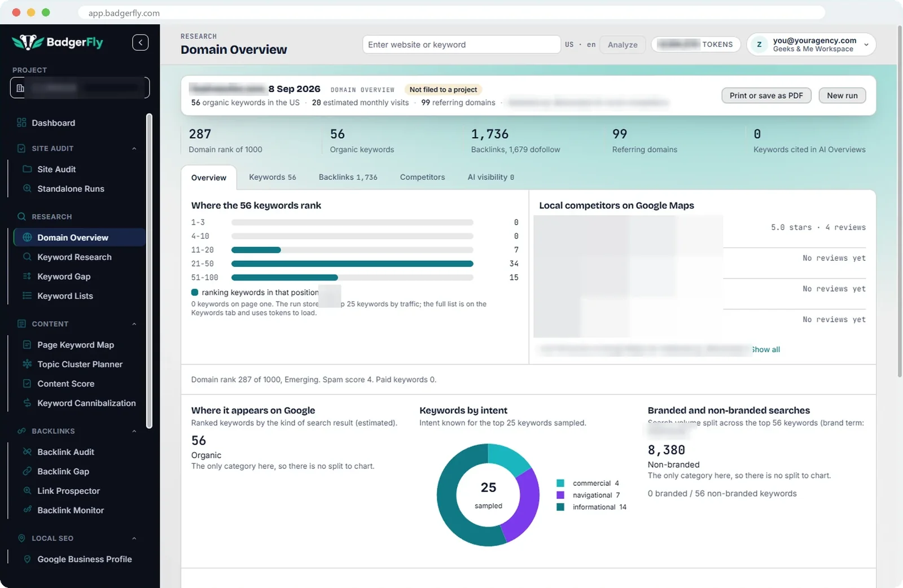The image size is (903, 588).
Task: Click the Standalone Runs icon
Action: [x=27, y=188]
